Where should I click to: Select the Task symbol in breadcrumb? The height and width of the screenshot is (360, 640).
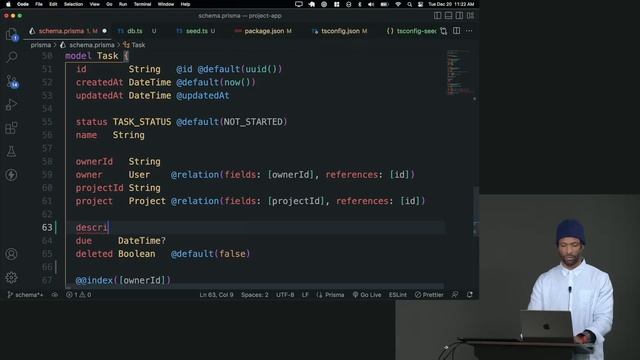138,45
